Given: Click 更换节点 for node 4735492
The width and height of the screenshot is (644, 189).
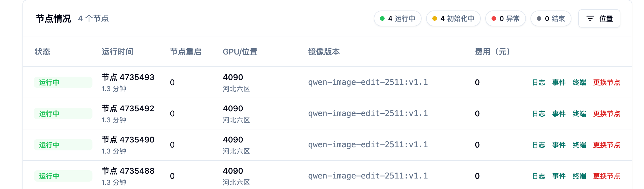Looking at the screenshot, I should [606, 114].
